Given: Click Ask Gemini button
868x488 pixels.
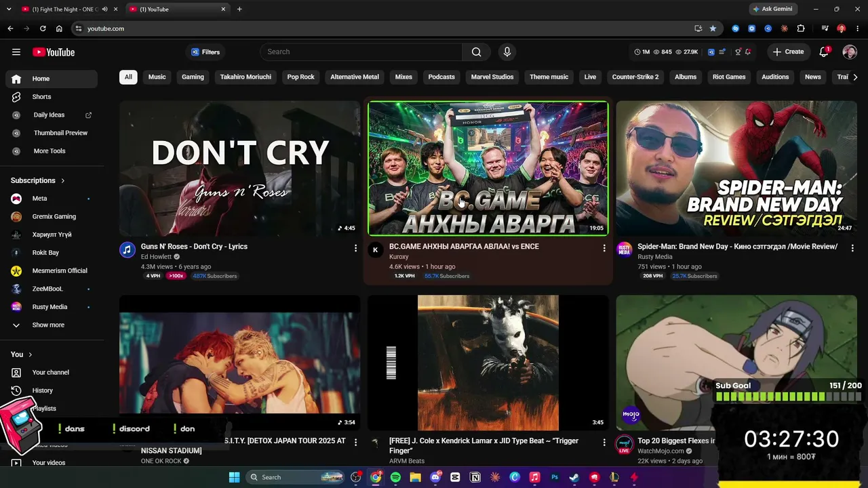Looking at the screenshot, I should click(x=773, y=9).
